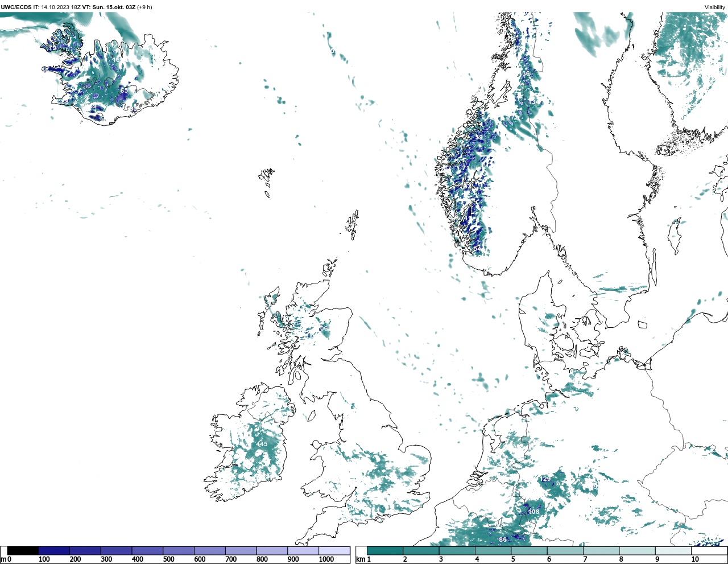Pick the 6–7 km legend swatch
Image resolution: width=728 pixels, height=564 pixels.
565,550
